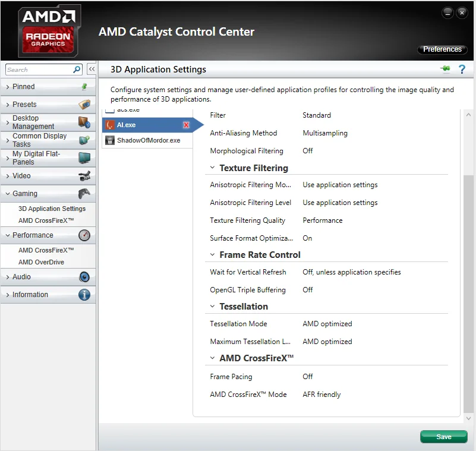Open the Preferences button
Image resolution: width=476 pixels, height=451 pixels.
pos(442,49)
